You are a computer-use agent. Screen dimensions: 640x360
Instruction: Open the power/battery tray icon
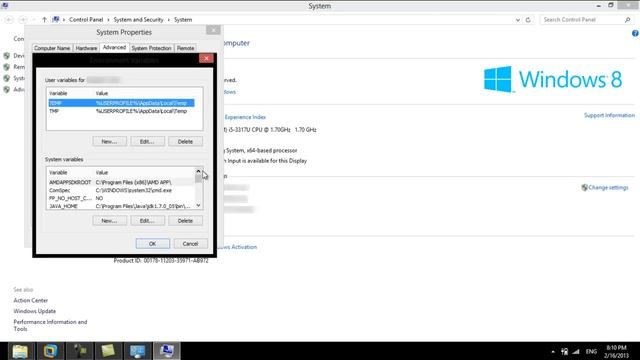click(x=564, y=351)
